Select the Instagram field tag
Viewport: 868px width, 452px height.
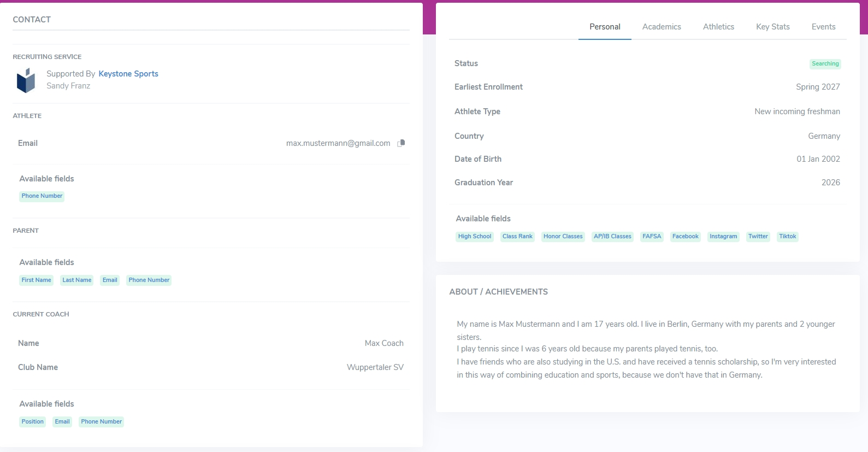(x=723, y=237)
